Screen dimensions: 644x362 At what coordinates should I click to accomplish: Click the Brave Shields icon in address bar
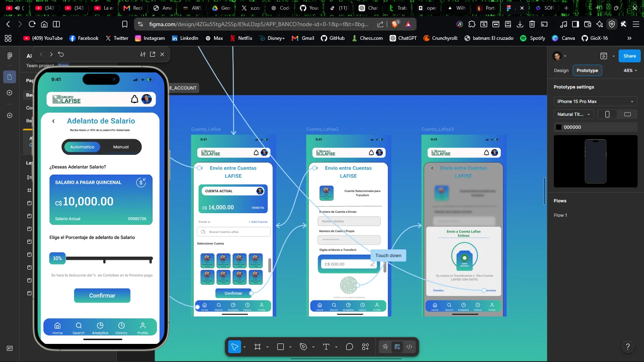[395, 24]
